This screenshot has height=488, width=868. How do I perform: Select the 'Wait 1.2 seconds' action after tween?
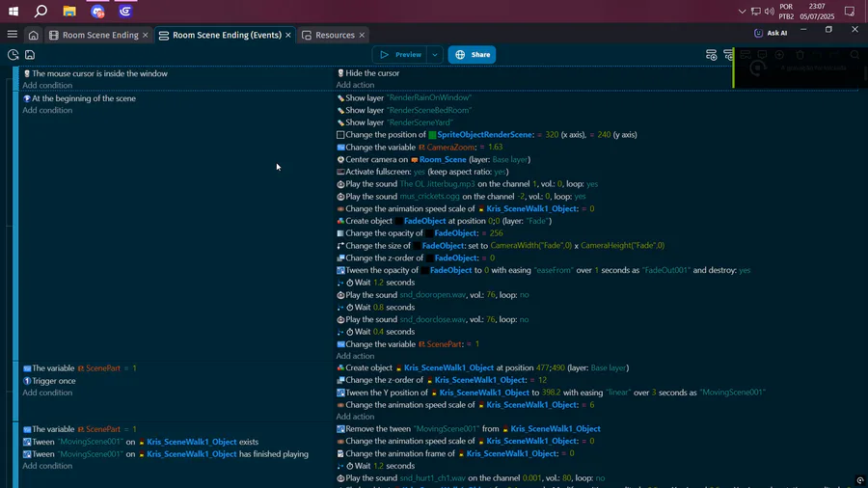point(376,283)
